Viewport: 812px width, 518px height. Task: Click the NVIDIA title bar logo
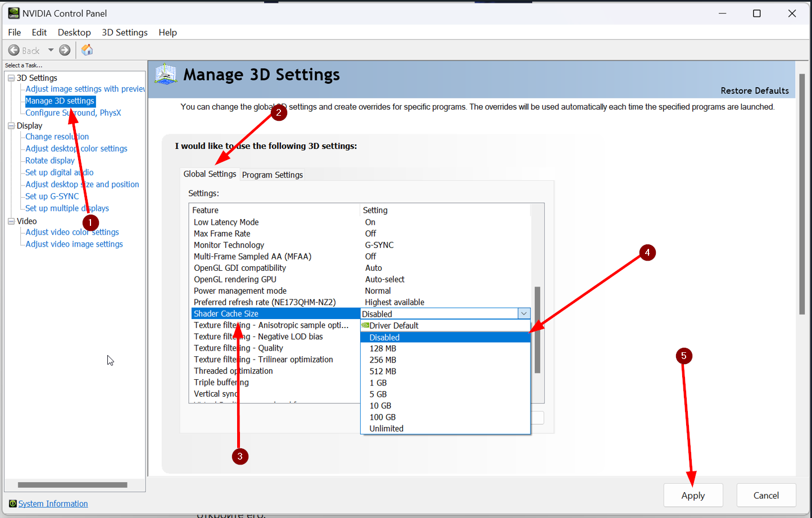(x=13, y=13)
